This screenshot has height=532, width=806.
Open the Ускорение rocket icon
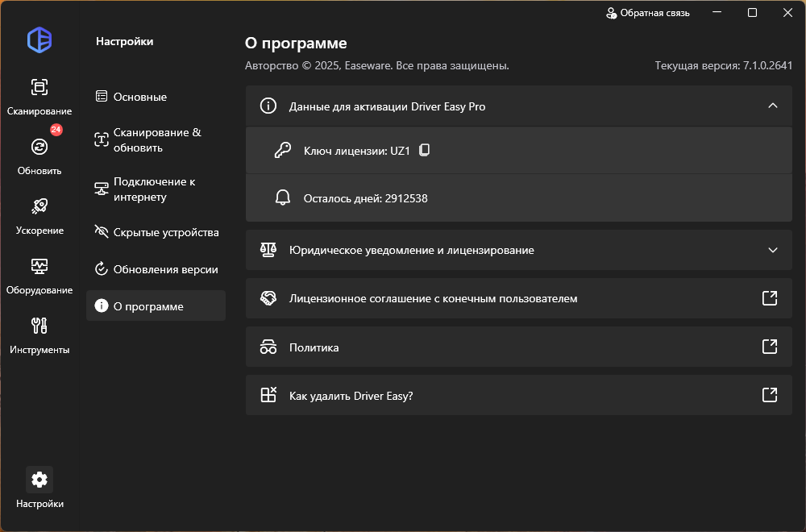(39, 206)
